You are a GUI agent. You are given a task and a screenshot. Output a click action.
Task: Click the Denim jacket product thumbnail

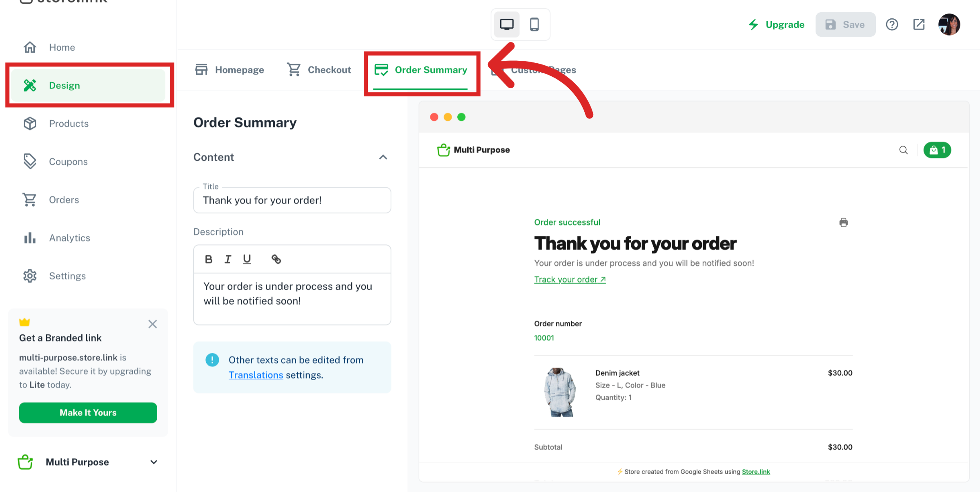(560, 392)
